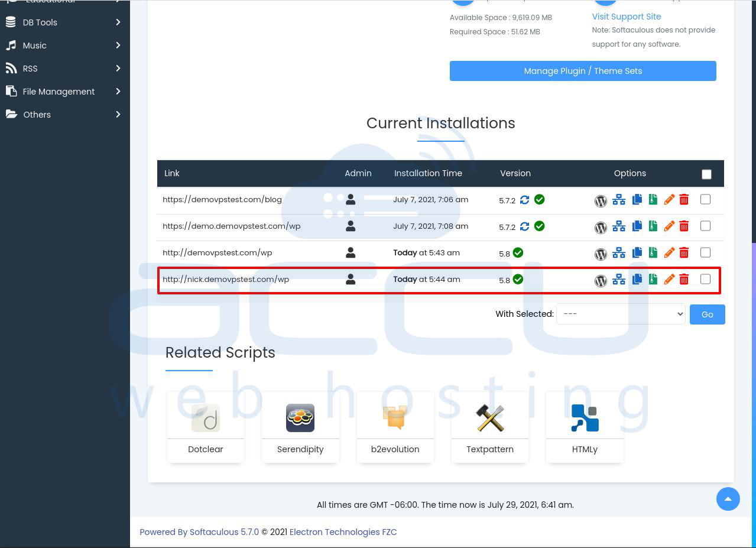
Task: Visit the https://demo.demovpstest.com/wp link
Action: 232,226
